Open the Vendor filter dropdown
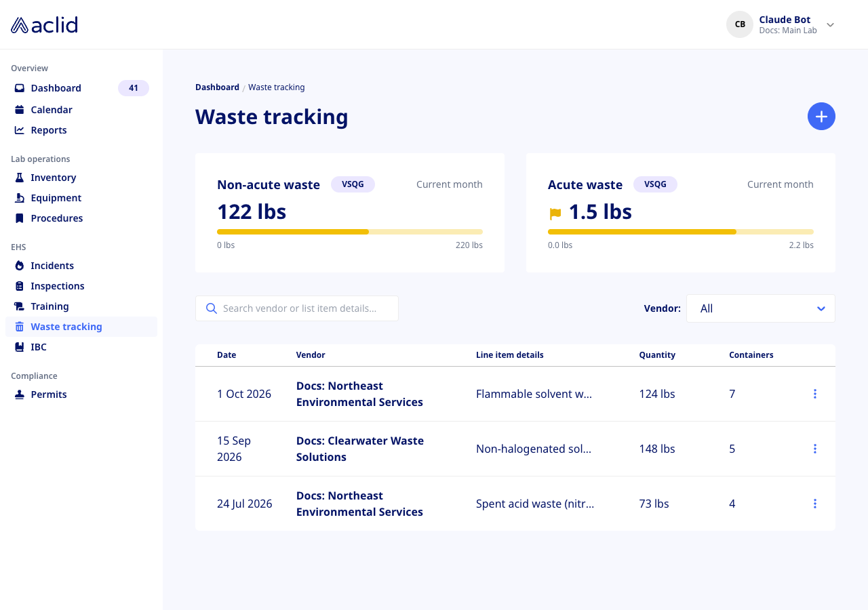This screenshot has height=610, width=868. pyautogui.click(x=761, y=308)
